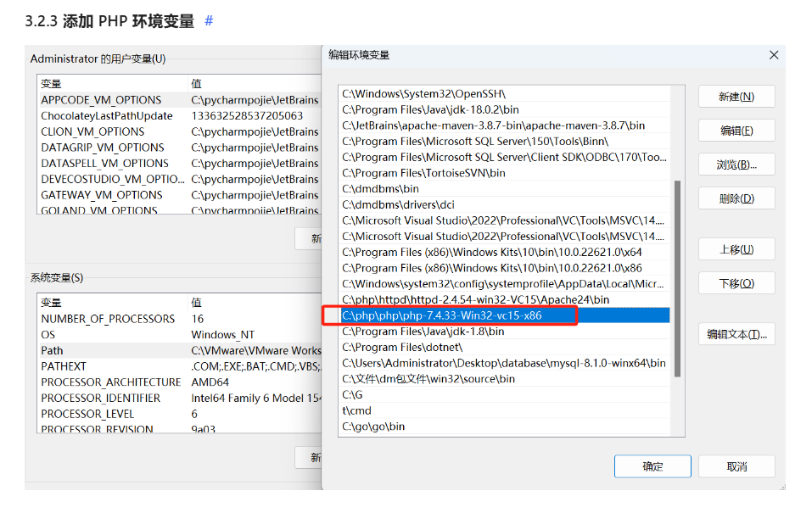Image resolution: width=812 pixels, height=513 pixels.
Task: Select the dm包文件\win32\source\bin entry
Action: point(505,379)
